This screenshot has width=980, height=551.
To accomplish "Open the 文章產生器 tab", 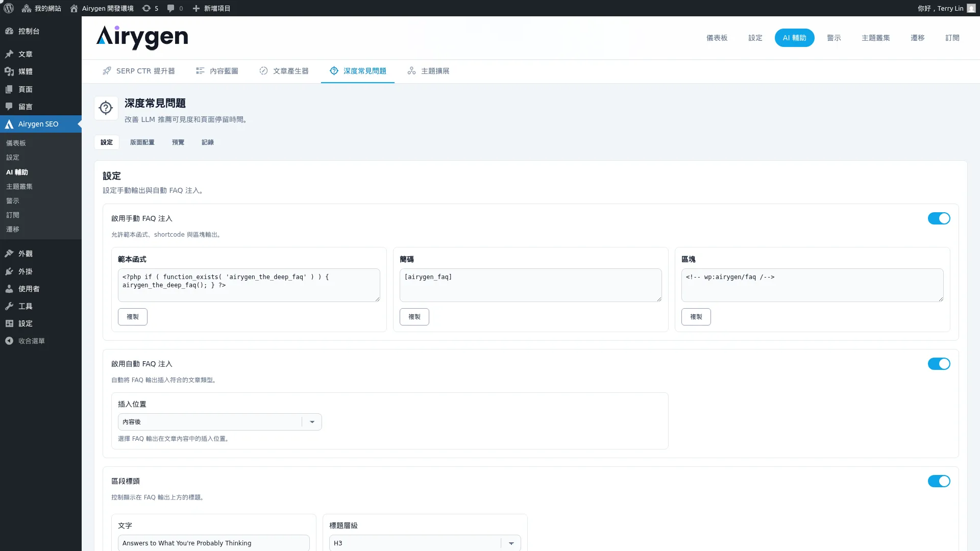I will pyautogui.click(x=284, y=71).
